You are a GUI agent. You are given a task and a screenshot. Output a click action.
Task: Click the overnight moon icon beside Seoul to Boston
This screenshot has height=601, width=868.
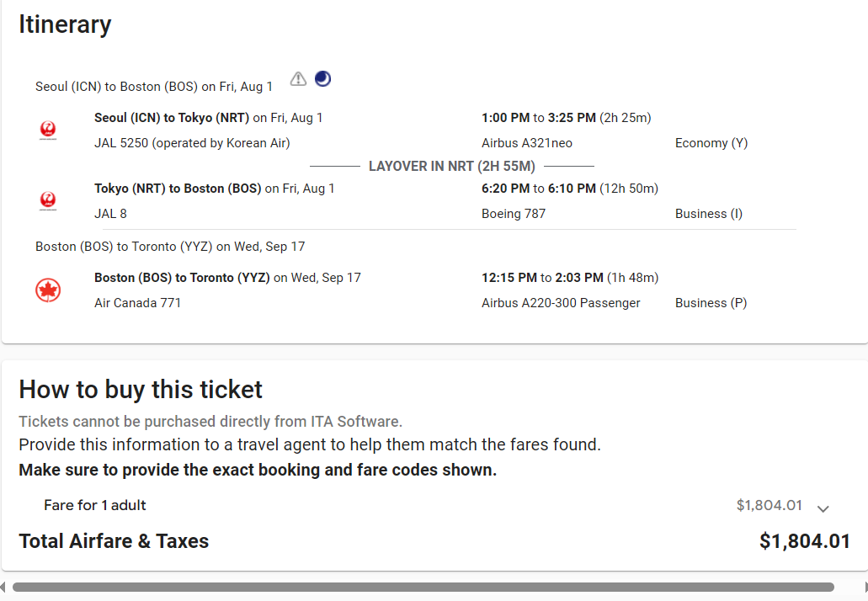click(322, 79)
